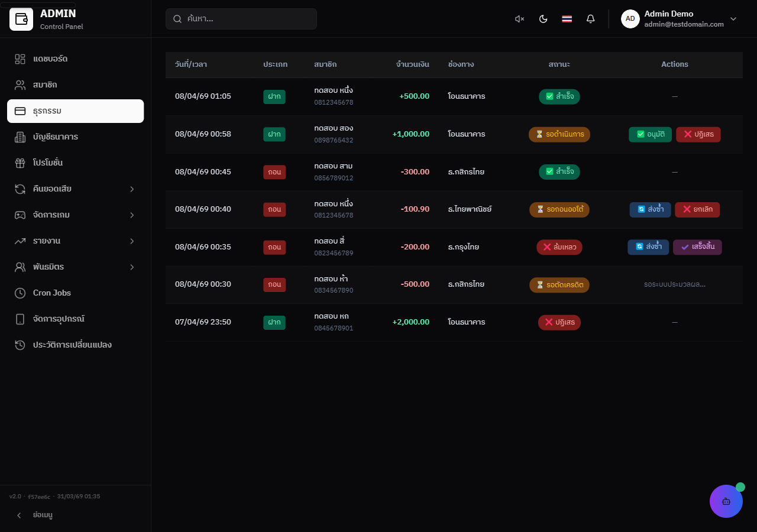Toggle the sound mute icon
The width and height of the screenshot is (757, 532).
tap(520, 19)
